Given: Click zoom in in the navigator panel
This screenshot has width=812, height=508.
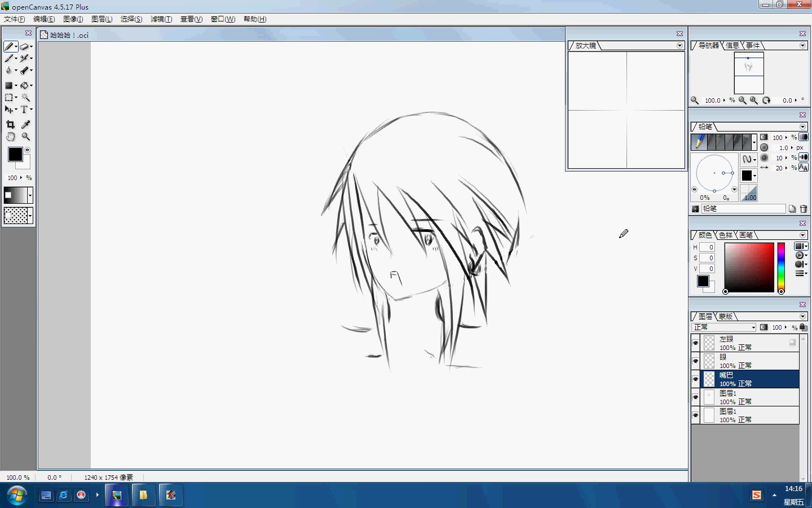Looking at the screenshot, I should [x=754, y=100].
